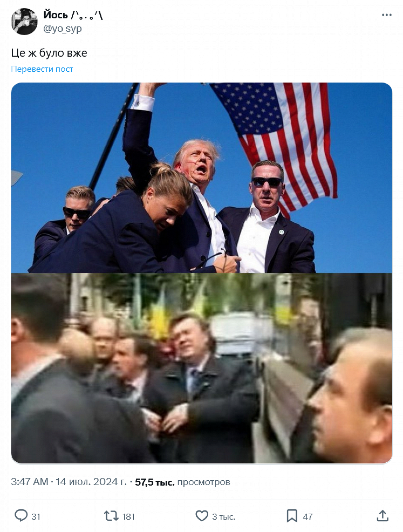Image resolution: width=403 pixels, height=532 pixels.
Task: Click the reply speech bubble icon
Action: coord(21,516)
